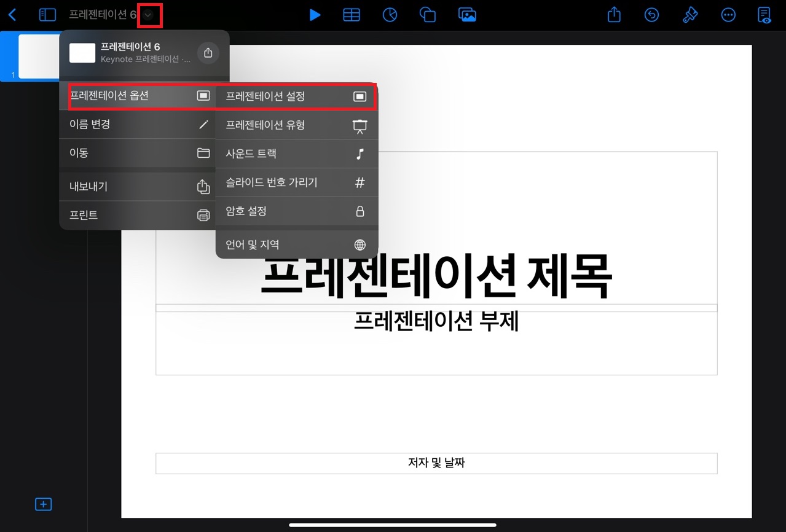Open the insert Chart tool
This screenshot has height=532, width=786.
[x=390, y=15]
